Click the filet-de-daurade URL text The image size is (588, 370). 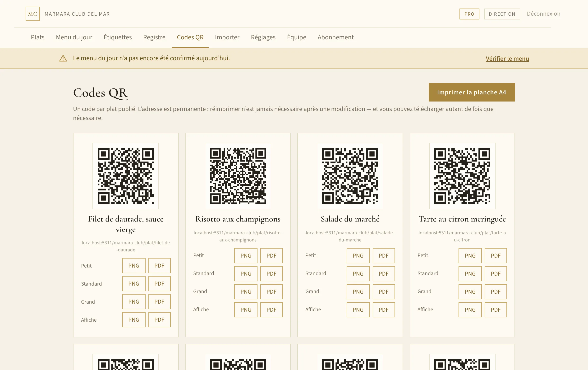125,246
